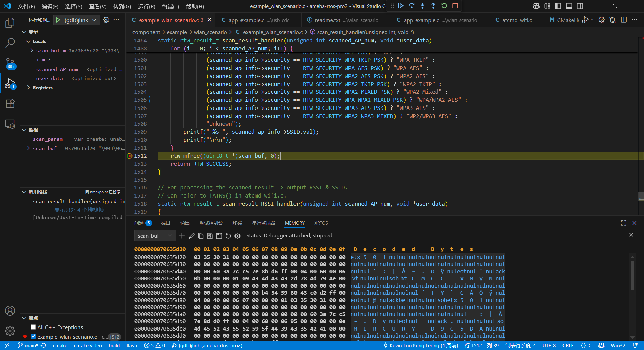Switch to the XRTOS panel tab
644x350 pixels.
pyautogui.click(x=321, y=223)
